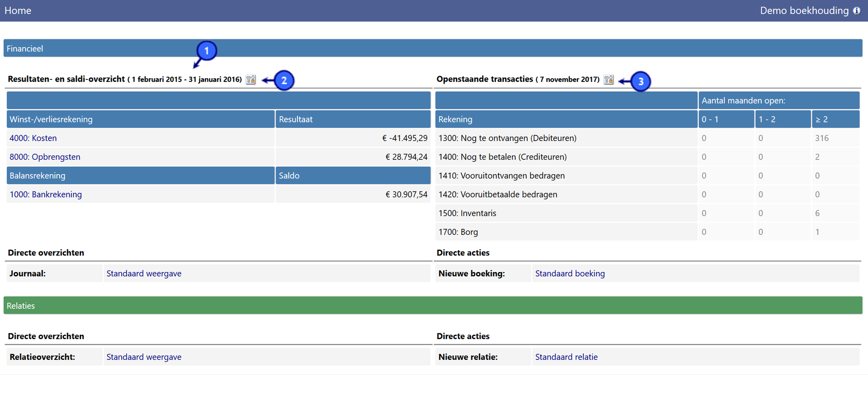868x411 pixels.
Task: Create a new Standaard relatie
Action: pyautogui.click(x=566, y=357)
